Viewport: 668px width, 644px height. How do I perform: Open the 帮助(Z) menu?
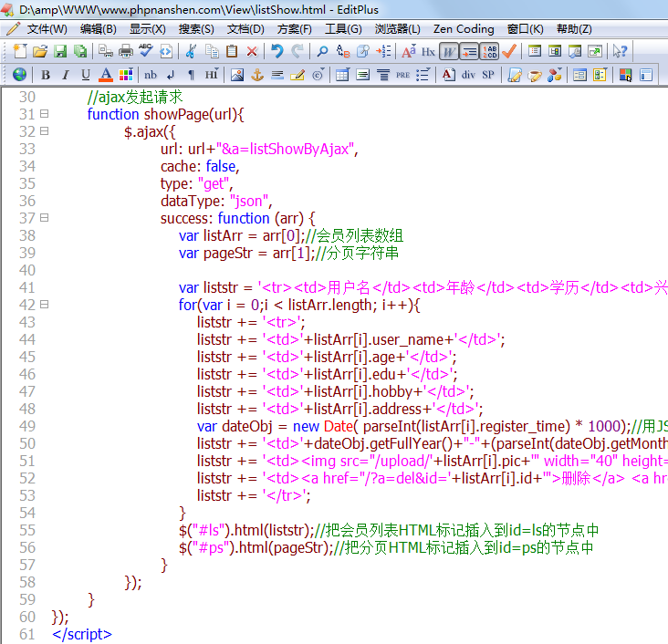(x=574, y=29)
